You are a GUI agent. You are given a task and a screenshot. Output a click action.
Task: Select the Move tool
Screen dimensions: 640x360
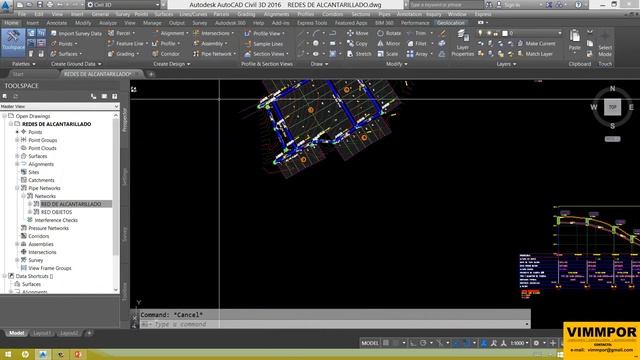tap(358, 33)
